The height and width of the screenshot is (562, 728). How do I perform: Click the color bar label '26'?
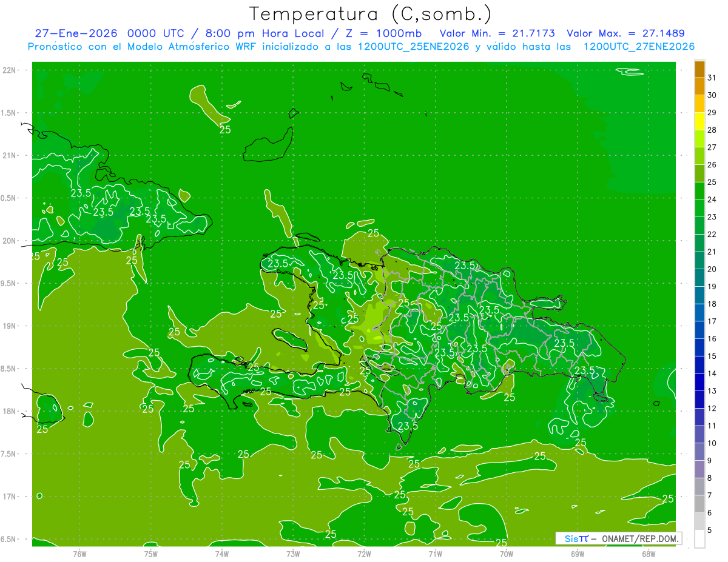712,164
